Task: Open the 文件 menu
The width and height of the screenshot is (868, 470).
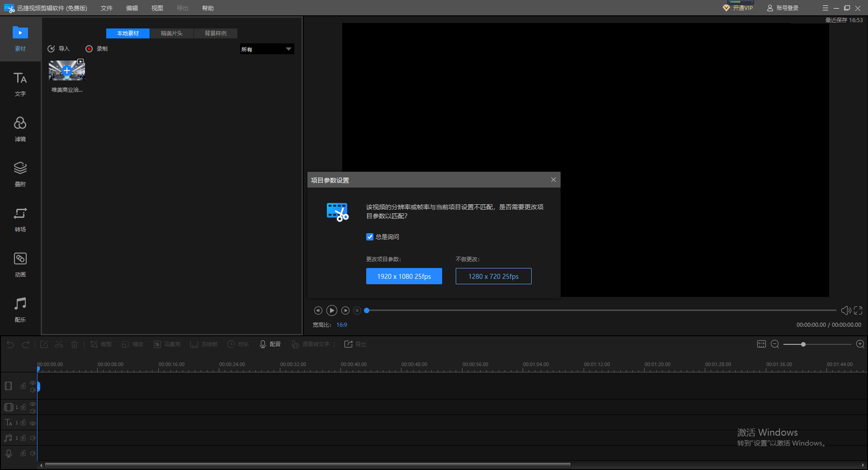Action: (x=107, y=8)
